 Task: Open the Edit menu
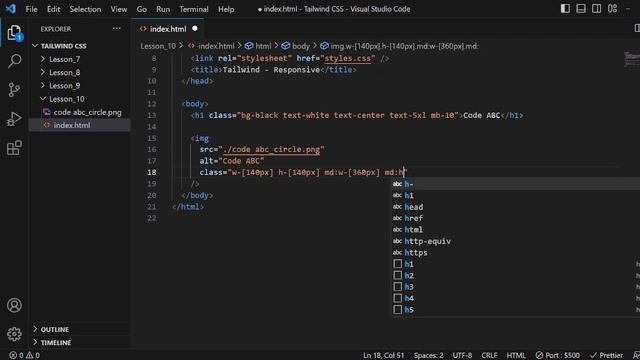click(53, 9)
